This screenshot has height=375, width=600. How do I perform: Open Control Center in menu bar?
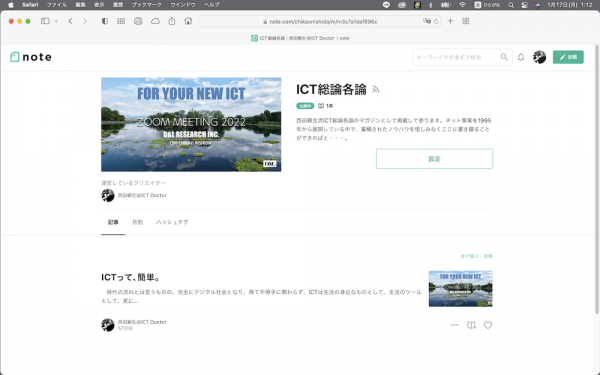tap(525, 5)
